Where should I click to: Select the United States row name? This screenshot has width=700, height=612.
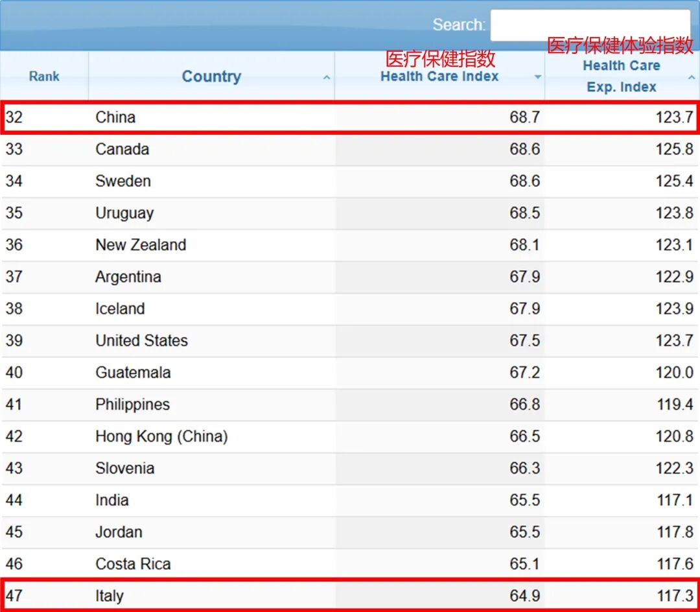point(141,340)
